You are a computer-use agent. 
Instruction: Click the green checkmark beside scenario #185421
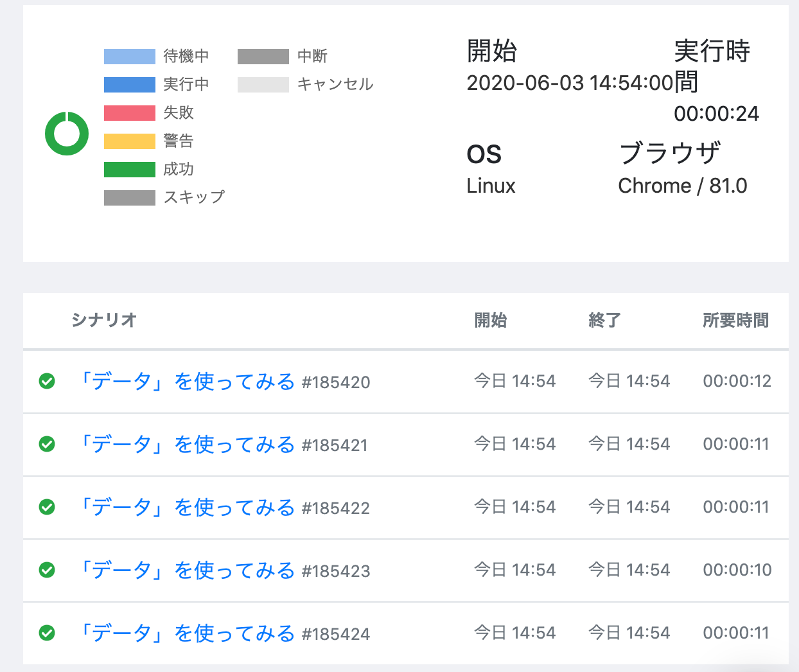coord(47,444)
